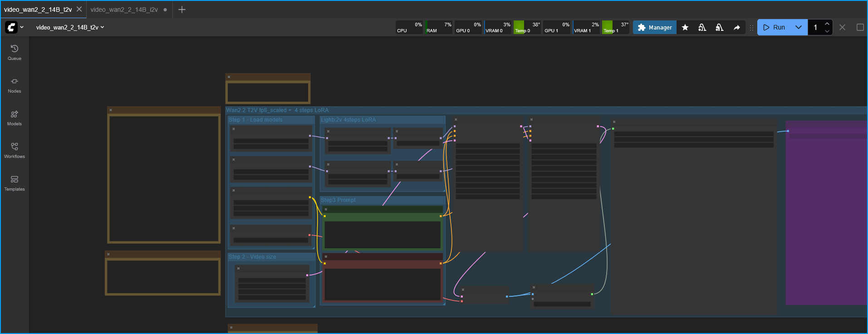Click the share arrow icon in toolbar
This screenshot has height=334, width=868.
737,28
